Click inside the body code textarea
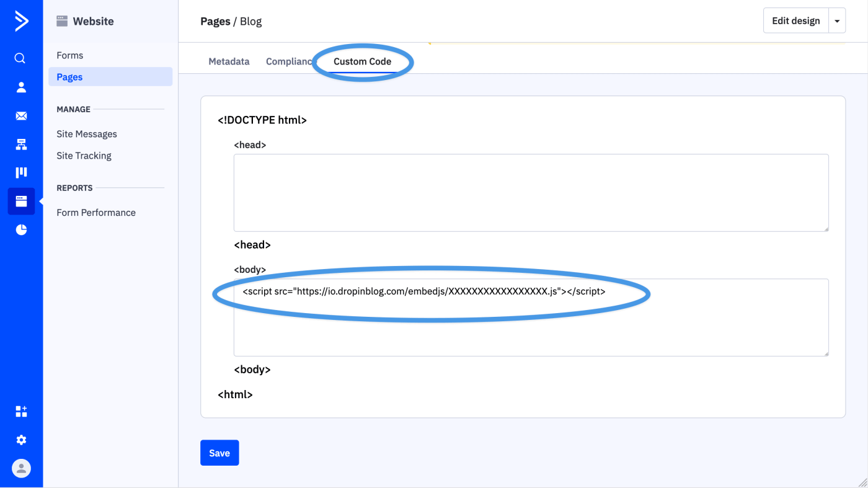 (531, 317)
